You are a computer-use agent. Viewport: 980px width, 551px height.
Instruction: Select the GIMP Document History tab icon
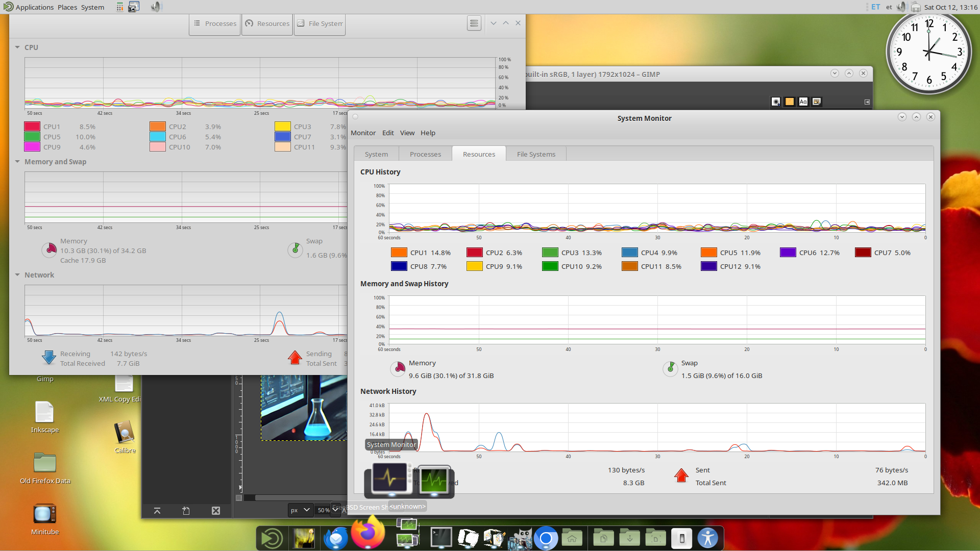pos(817,102)
